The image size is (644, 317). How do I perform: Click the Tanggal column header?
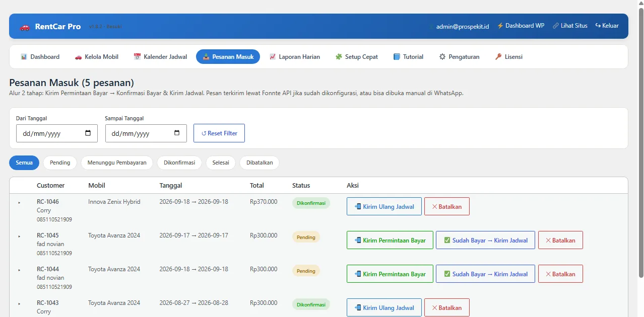click(x=171, y=186)
